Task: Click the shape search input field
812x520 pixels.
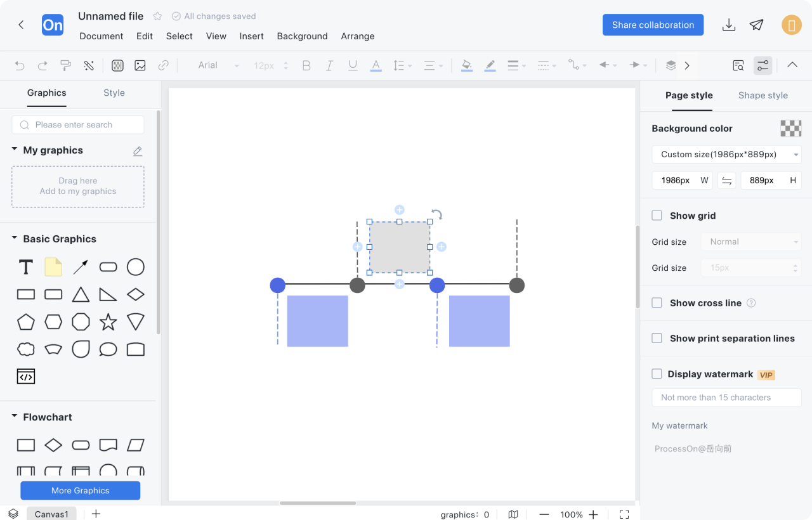Action: pos(78,125)
